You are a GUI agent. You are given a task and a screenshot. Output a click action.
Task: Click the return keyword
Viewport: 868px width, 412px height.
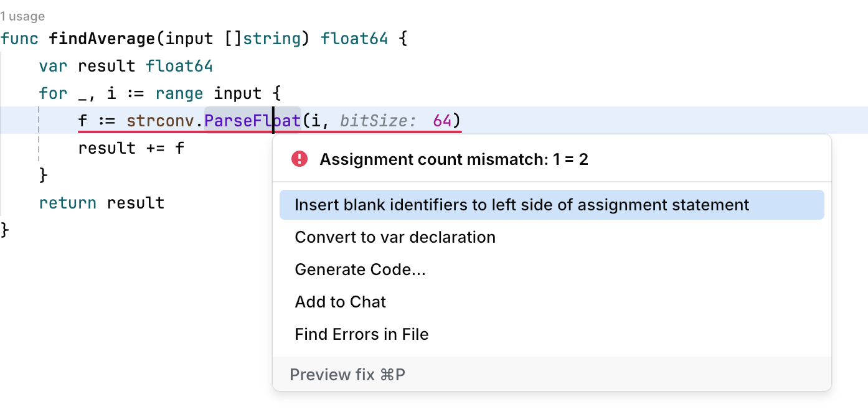(x=67, y=202)
